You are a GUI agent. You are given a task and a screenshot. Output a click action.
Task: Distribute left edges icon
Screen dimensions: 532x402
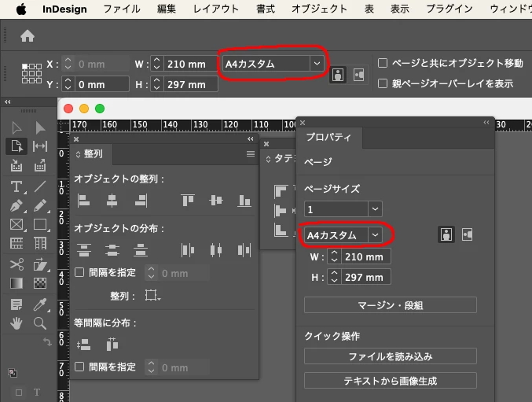point(188,250)
